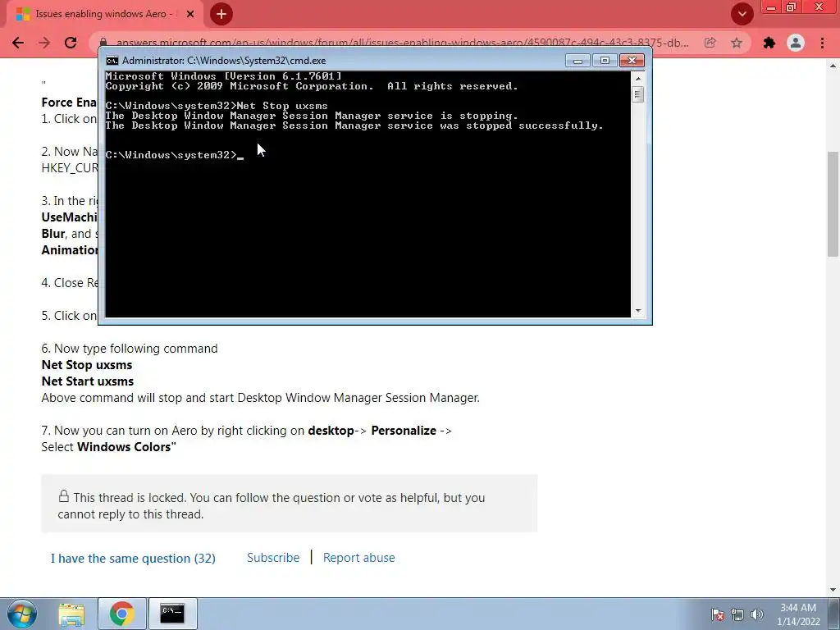Open Action Center flag tray icon
The height and width of the screenshot is (630, 840).
[718, 615]
